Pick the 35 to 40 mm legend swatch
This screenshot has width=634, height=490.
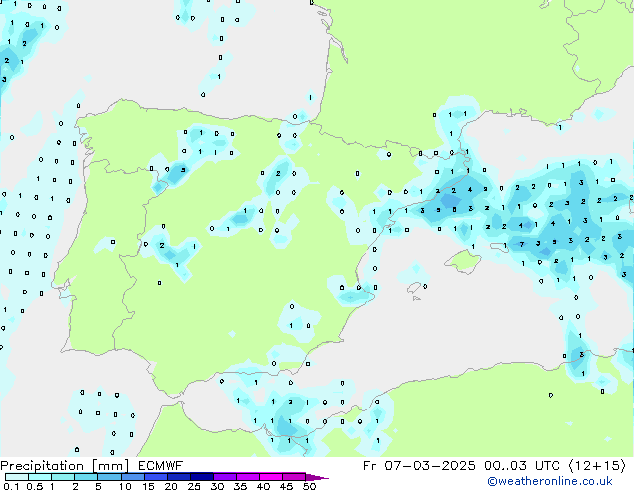click(248, 477)
